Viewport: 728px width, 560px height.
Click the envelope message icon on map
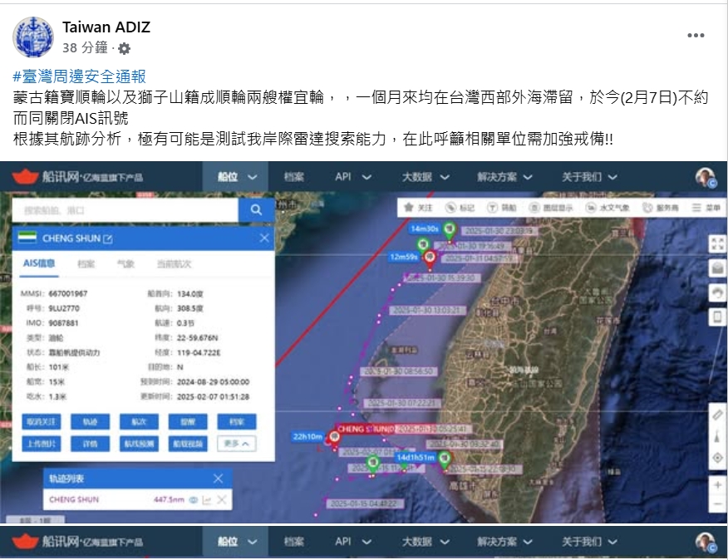pyautogui.click(x=717, y=268)
